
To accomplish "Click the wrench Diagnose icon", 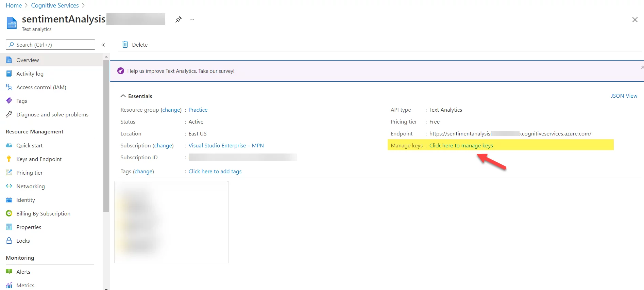I will [9, 114].
